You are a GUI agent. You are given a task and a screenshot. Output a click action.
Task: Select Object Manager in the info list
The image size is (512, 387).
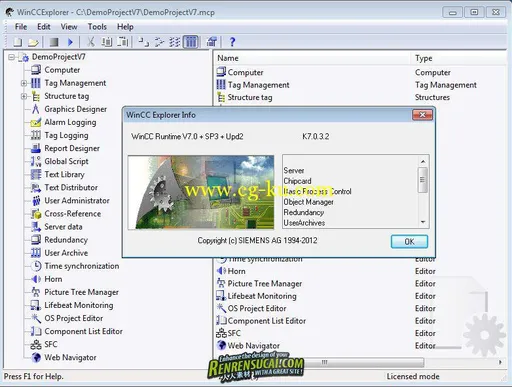click(x=308, y=202)
